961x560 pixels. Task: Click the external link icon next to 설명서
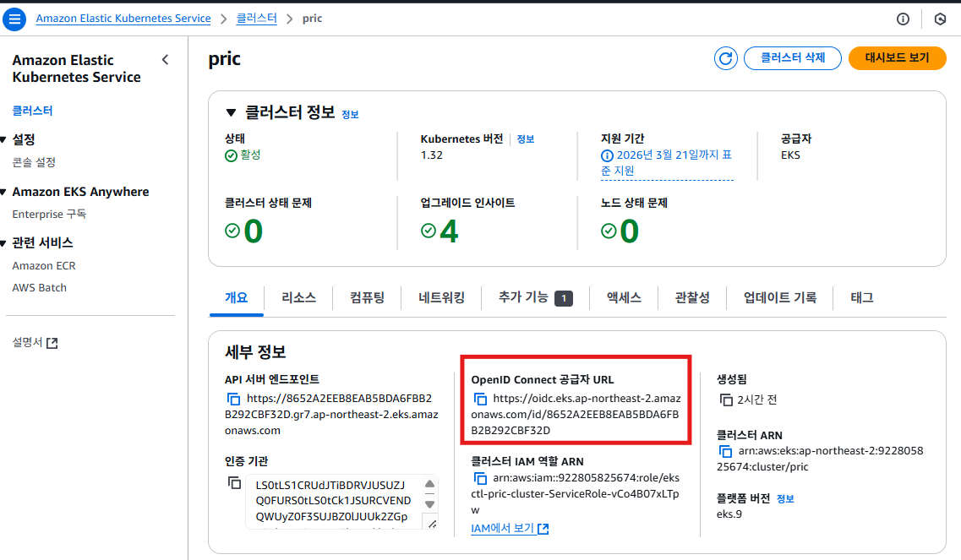(52, 342)
